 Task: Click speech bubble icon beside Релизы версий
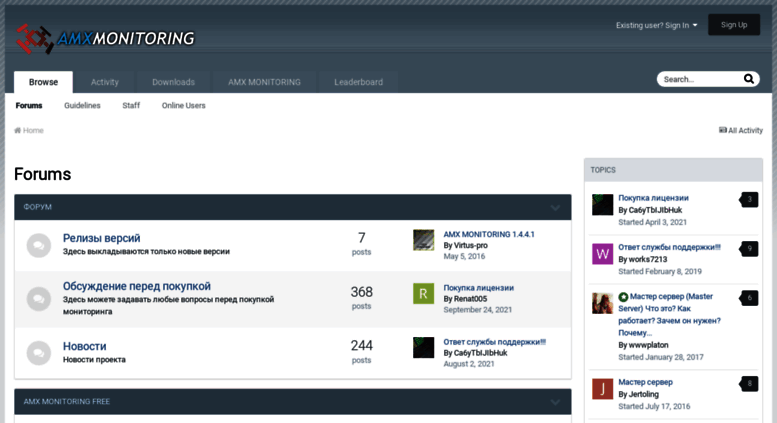[39, 246]
